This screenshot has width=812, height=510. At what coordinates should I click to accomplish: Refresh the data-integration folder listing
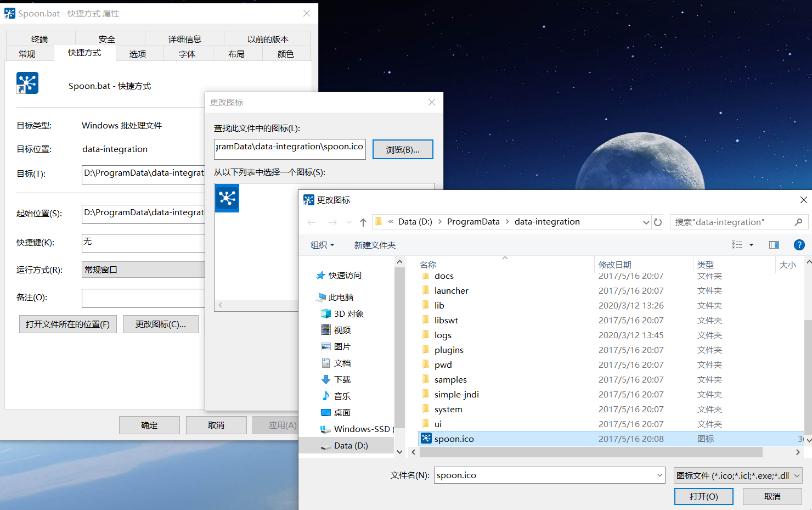point(658,222)
